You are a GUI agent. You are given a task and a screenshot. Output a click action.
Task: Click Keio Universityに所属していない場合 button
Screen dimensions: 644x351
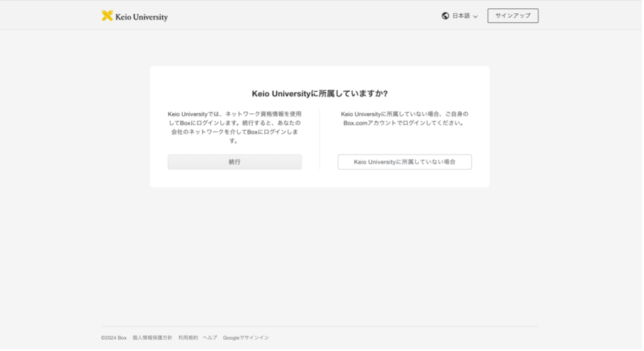[x=404, y=162]
